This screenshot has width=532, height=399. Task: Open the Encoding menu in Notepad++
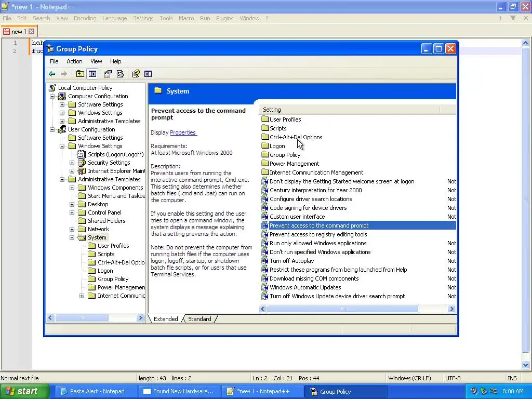tap(85, 18)
